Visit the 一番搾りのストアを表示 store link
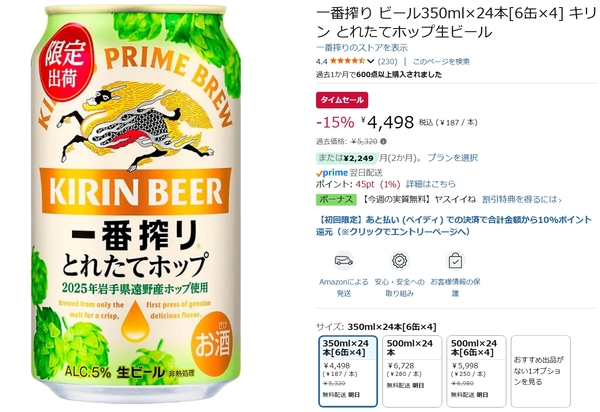 click(362, 48)
